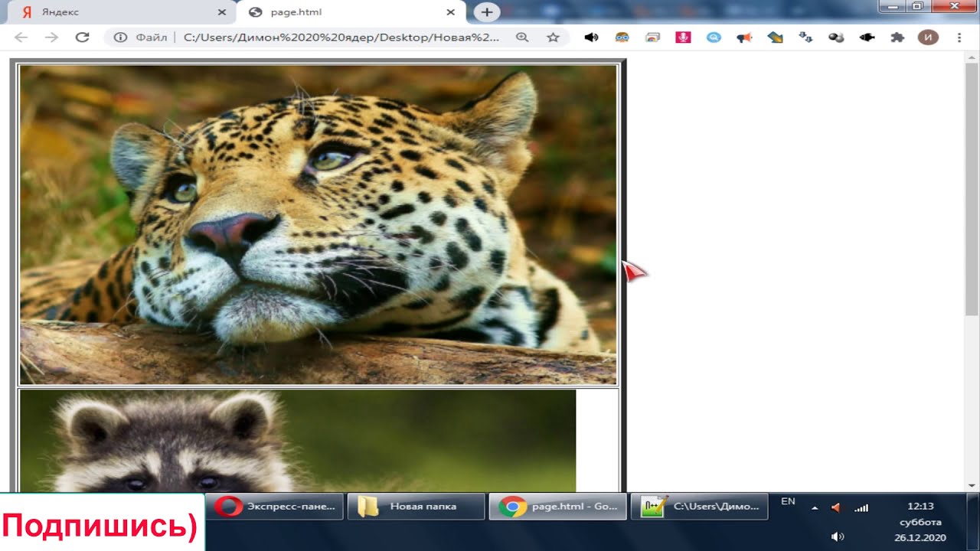Click the pink microphone extension icon

pos(683,37)
